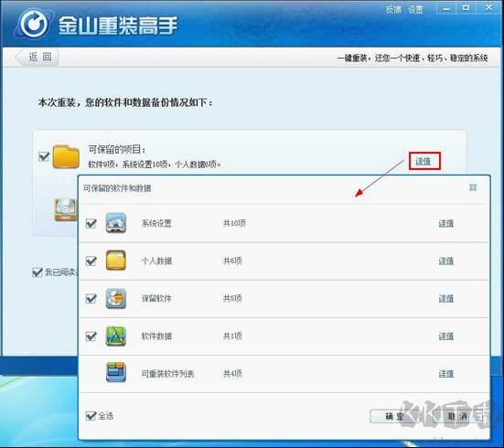The width and height of the screenshot is (504, 448).
Task: Show 详情 for 可重装软件列表 row
Action: click(x=446, y=374)
